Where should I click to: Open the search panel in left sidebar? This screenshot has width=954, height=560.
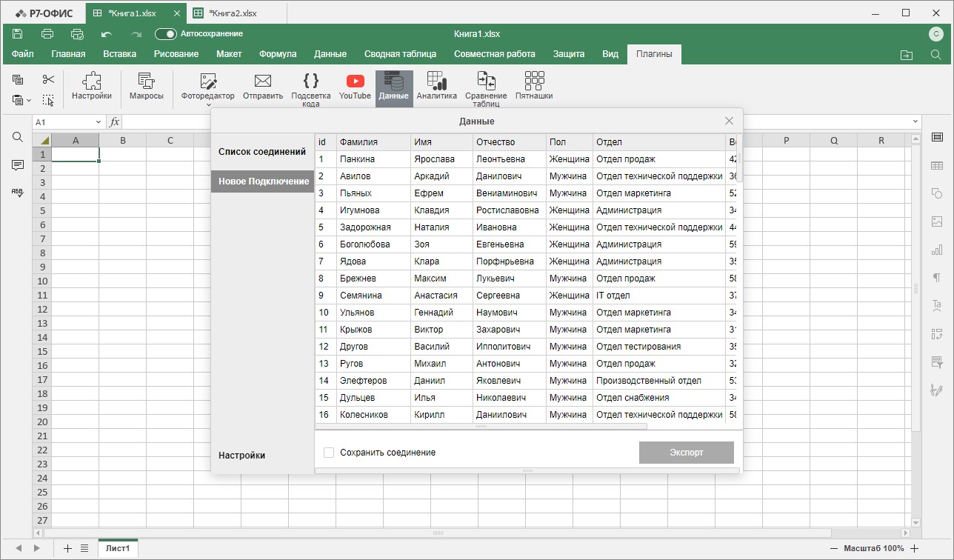pos(18,137)
